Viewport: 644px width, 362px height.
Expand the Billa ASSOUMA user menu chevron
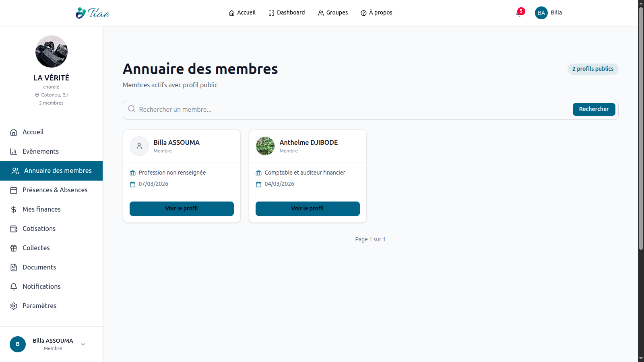click(x=83, y=344)
